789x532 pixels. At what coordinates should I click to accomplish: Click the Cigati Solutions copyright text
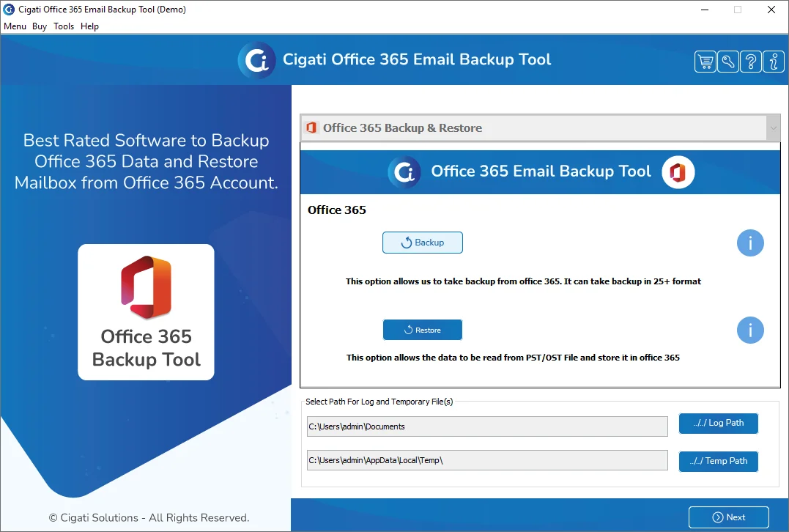[x=149, y=517]
